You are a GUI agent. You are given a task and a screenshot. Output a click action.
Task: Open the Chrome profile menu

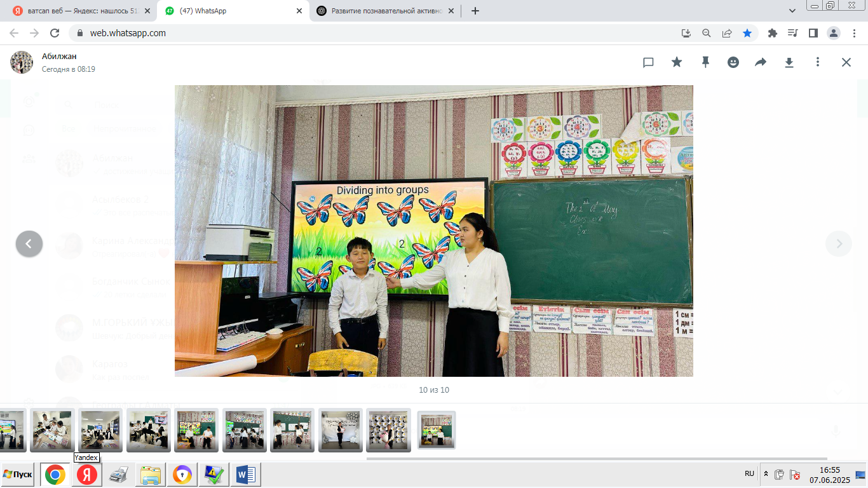pos(834,33)
